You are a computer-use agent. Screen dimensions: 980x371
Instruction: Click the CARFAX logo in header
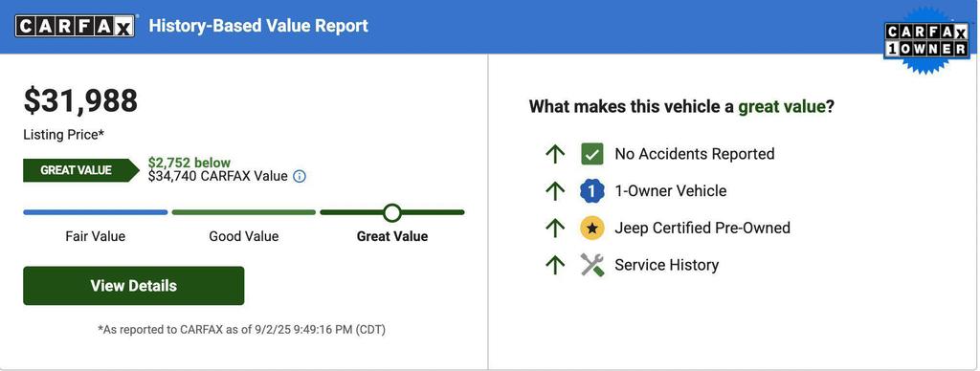pyautogui.click(x=75, y=26)
